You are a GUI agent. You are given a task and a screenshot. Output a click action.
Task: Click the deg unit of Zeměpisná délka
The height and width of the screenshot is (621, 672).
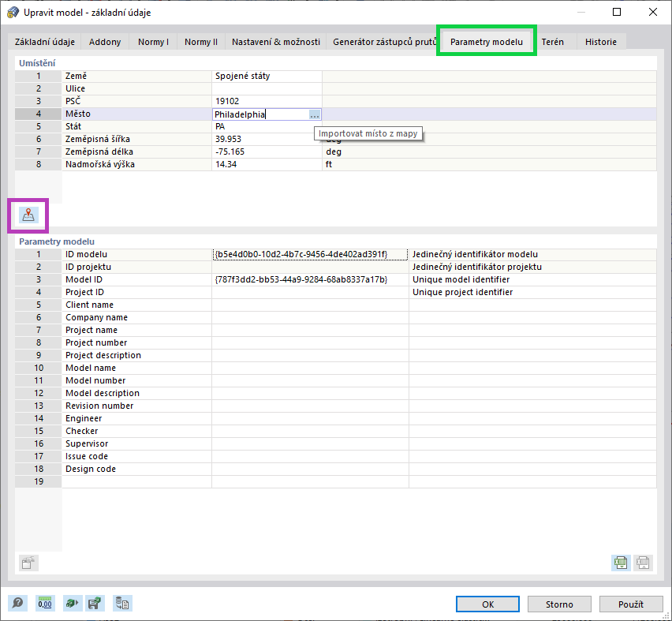pyautogui.click(x=334, y=152)
